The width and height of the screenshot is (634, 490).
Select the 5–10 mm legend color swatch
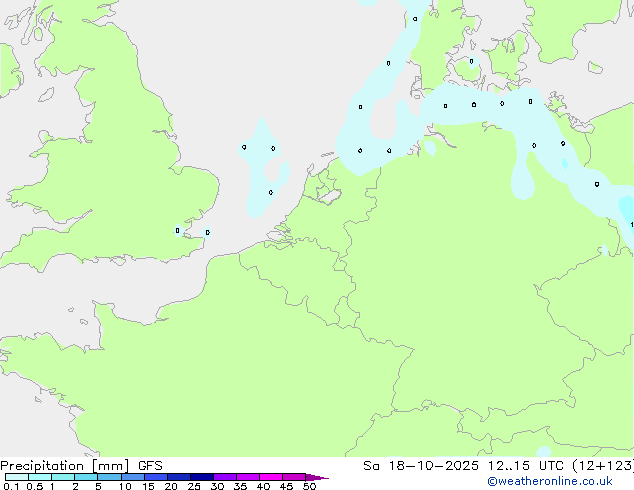pyautogui.click(x=109, y=477)
